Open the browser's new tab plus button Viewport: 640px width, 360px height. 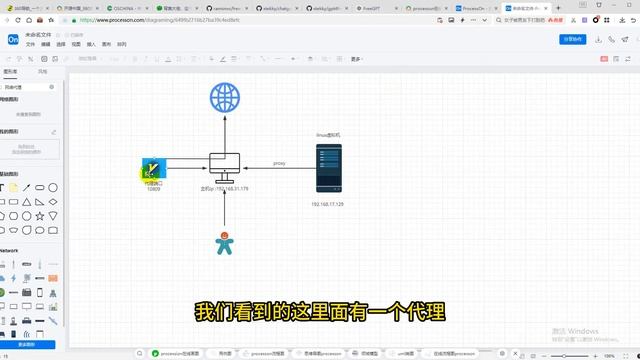(x=558, y=8)
